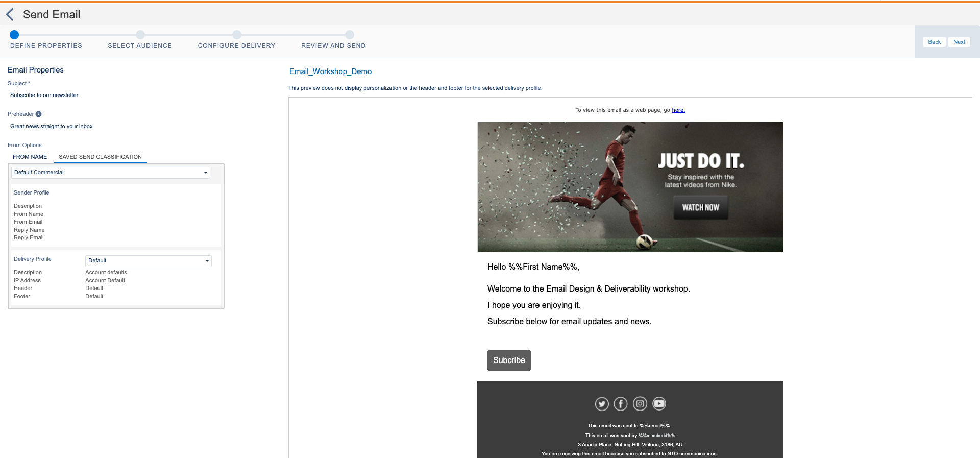Open the Facebook icon in the email footer
Image resolution: width=980 pixels, height=458 pixels.
point(621,404)
